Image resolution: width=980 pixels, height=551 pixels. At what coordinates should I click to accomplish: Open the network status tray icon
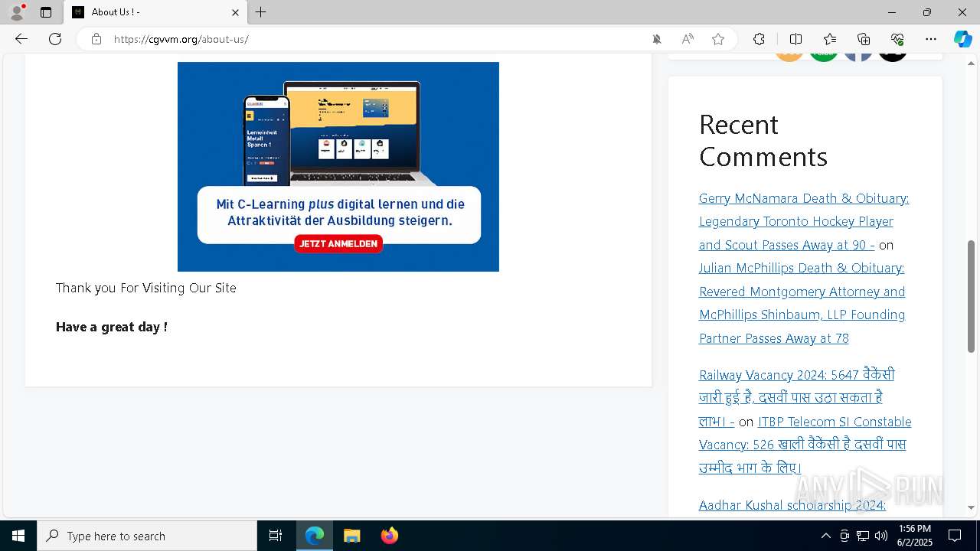coord(863,536)
